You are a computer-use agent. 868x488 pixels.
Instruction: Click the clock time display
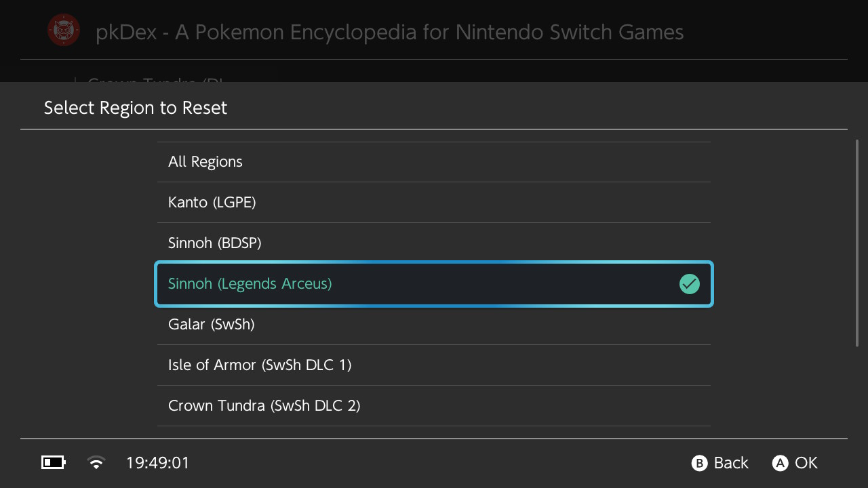158,463
